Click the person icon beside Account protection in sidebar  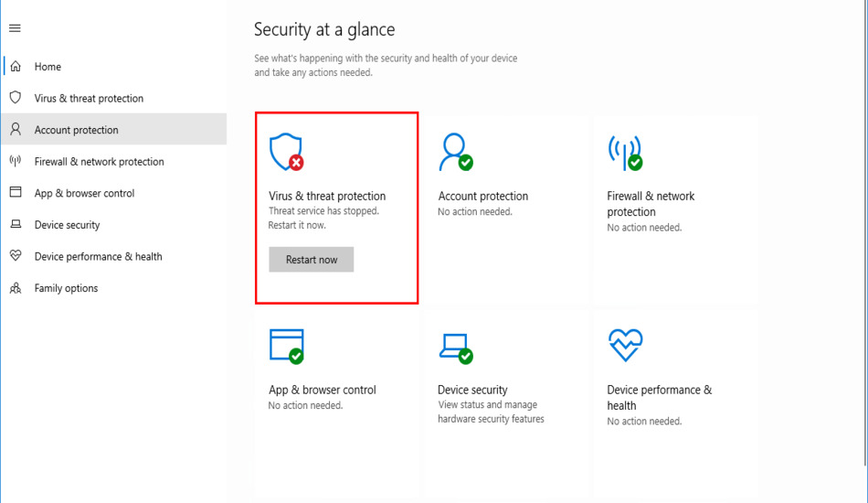click(x=16, y=130)
